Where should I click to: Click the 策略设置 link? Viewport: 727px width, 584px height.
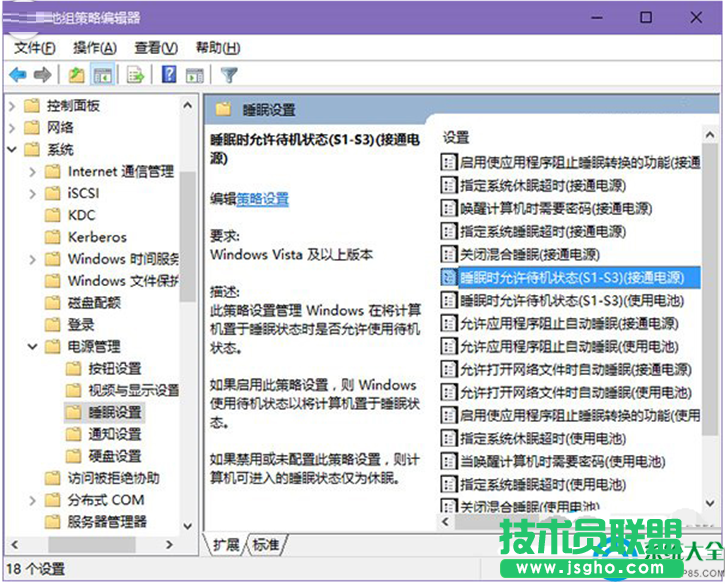coord(262,199)
